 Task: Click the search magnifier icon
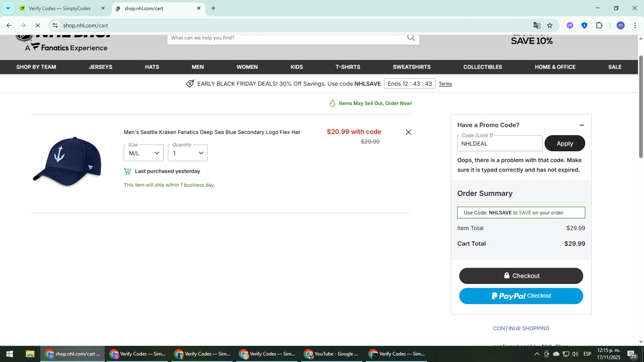click(x=411, y=38)
